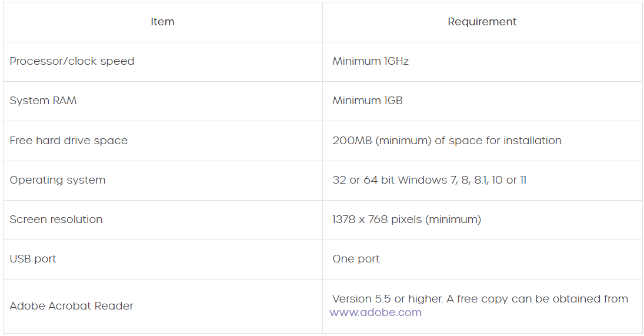Image resolution: width=644 pixels, height=336 pixels.
Task: Select the "Adobe Acrobat Reader" row label
Action: click(71, 306)
